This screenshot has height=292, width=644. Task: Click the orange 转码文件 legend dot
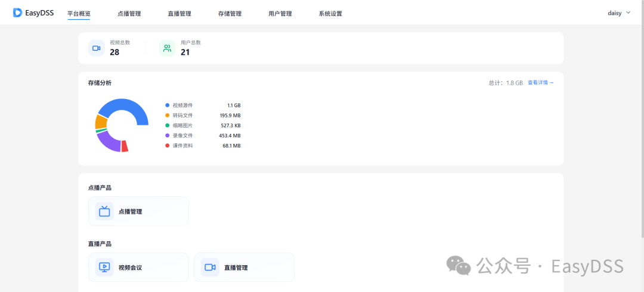coord(167,115)
